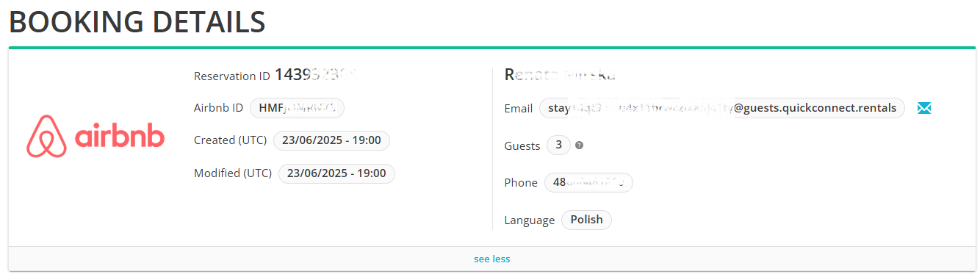Viewport: 980px width, 277px height.
Task: Click the guest email address field
Action: 722,108
